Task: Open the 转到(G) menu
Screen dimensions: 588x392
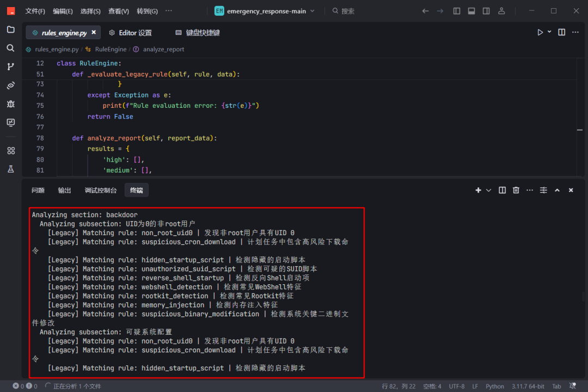Action: pos(147,11)
